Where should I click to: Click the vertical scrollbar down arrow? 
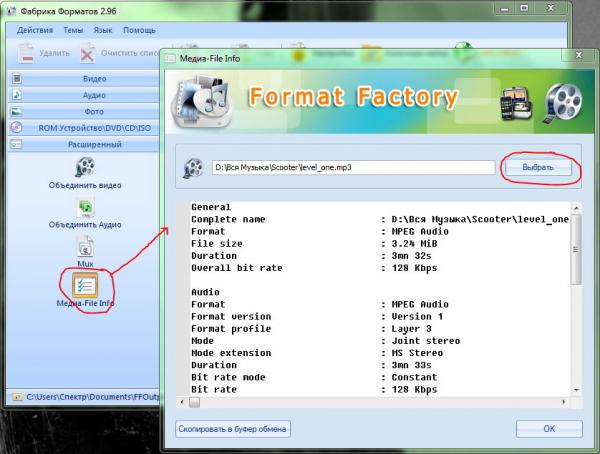[x=576, y=390]
